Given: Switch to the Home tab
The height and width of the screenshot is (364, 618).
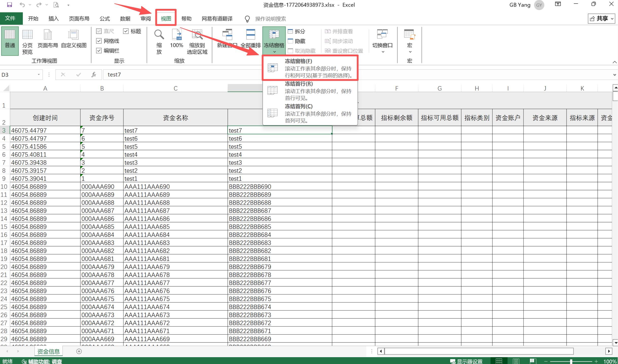Looking at the screenshot, I should [x=33, y=18].
